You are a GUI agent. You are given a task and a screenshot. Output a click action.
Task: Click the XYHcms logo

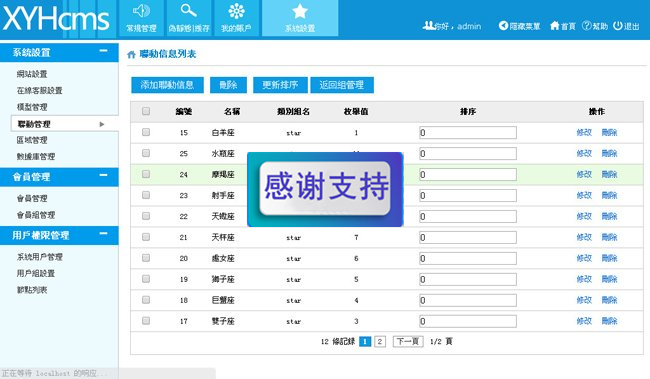56,19
